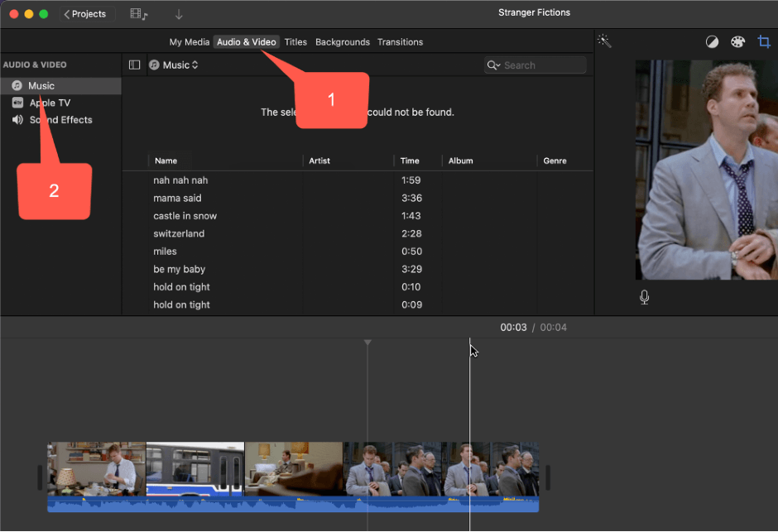Switch to the My Media tab
This screenshot has height=532, width=778.
pos(189,42)
